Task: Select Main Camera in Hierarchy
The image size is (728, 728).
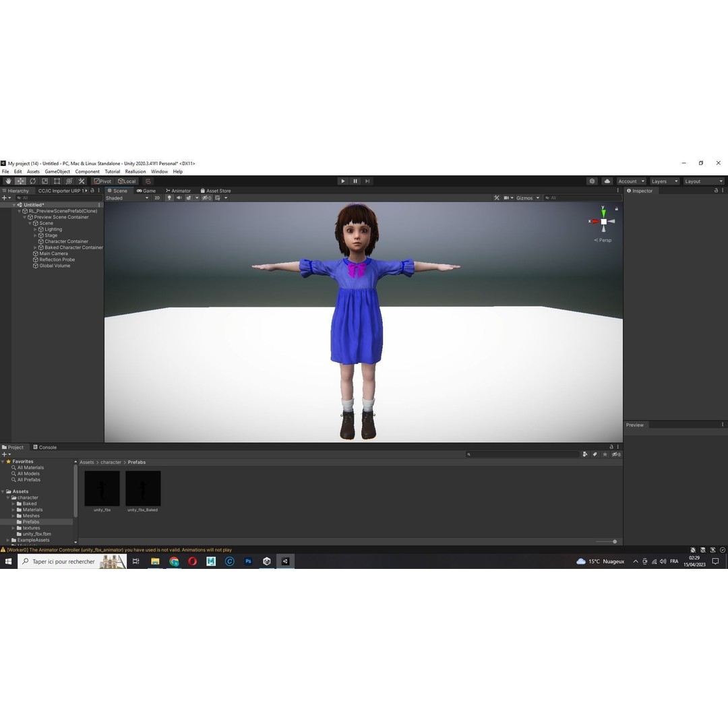Action: click(x=53, y=253)
